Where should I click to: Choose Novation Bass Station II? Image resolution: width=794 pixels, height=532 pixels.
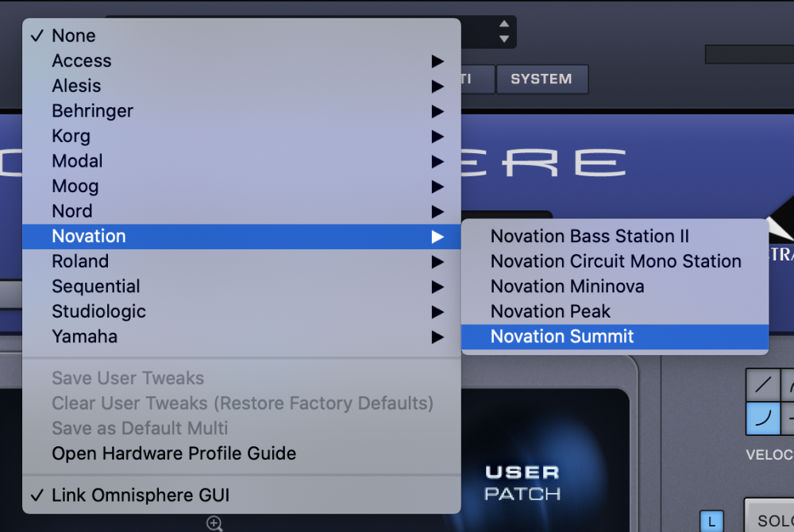coord(615,237)
